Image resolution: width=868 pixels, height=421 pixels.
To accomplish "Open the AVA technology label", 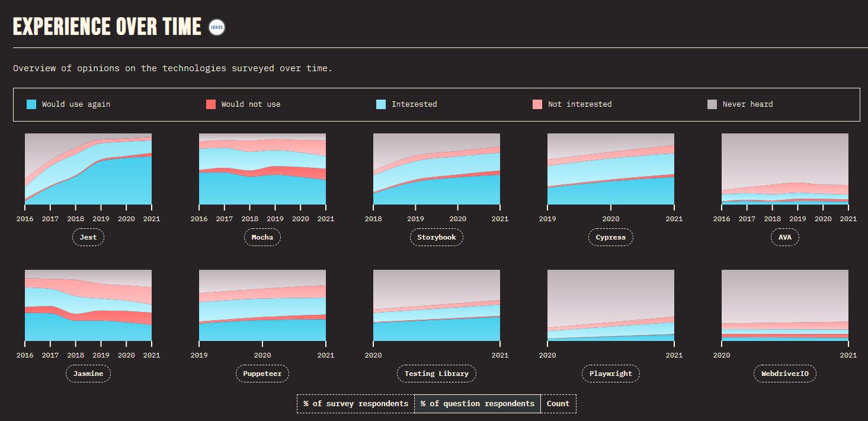I will (785, 237).
